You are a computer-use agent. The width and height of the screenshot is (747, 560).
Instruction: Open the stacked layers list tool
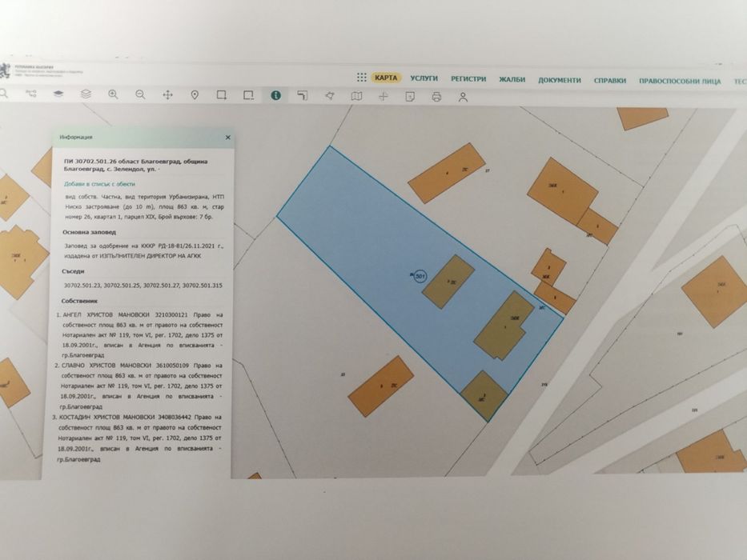[x=86, y=94]
